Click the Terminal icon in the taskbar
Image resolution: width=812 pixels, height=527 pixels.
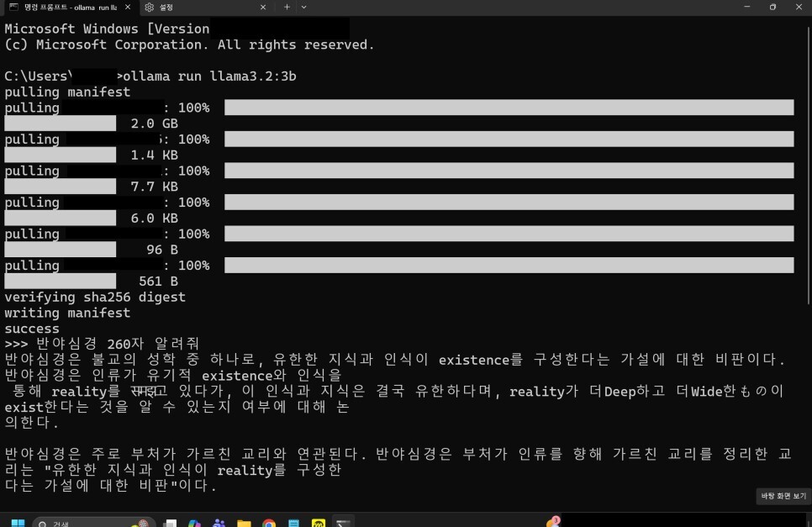tap(343, 523)
